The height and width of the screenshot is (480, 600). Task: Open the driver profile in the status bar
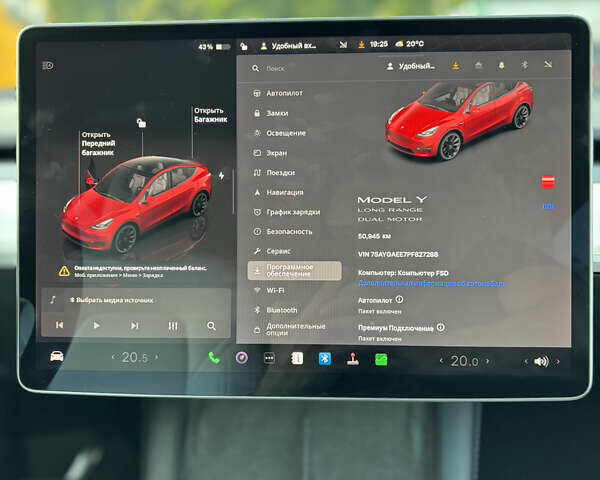(289, 46)
